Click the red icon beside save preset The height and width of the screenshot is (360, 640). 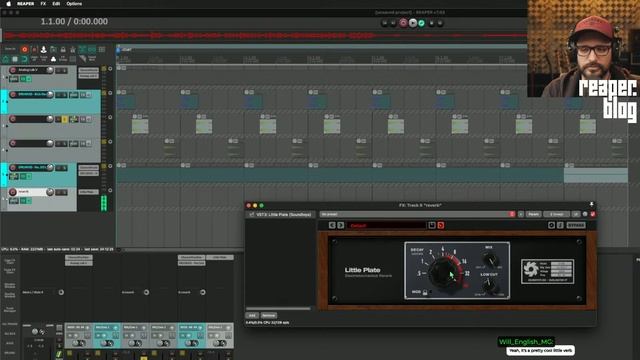(440, 225)
